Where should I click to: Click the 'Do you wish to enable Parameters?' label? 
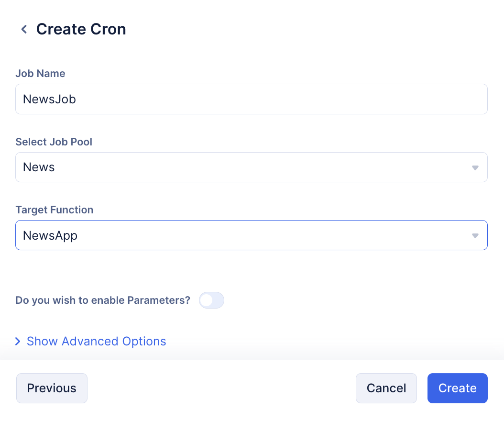pyautogui.click(x=103, y=300)
